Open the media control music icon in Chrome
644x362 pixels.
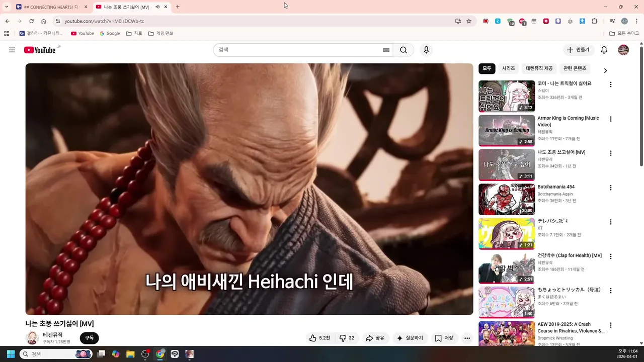[612, 21]
